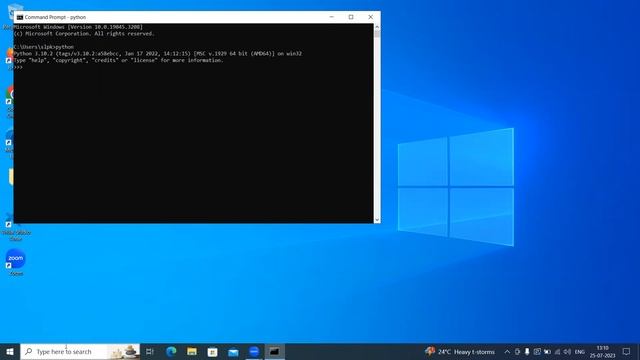The width and height of the screenshot is (640, 360).
Task: Click the scrollbar down arrow in Command Prompt
Action: (377, 220)
